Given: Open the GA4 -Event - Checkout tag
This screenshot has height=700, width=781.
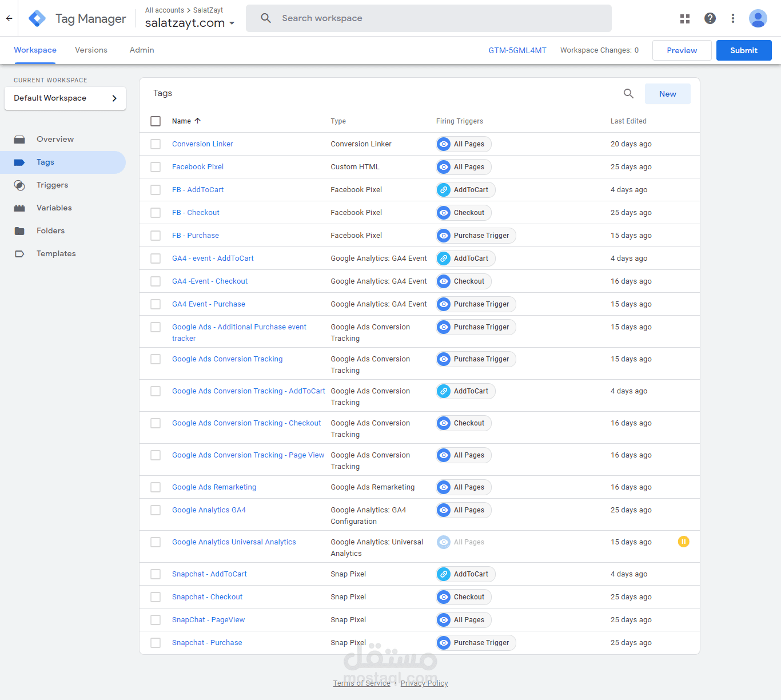Looking at the screenshot, I should (210, 281).
